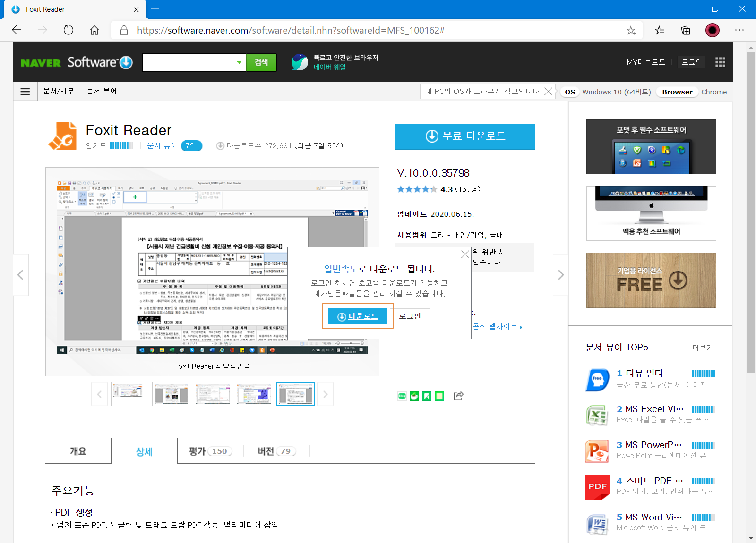
Task: Open the browser collections panel
Action: click(686, 30)
